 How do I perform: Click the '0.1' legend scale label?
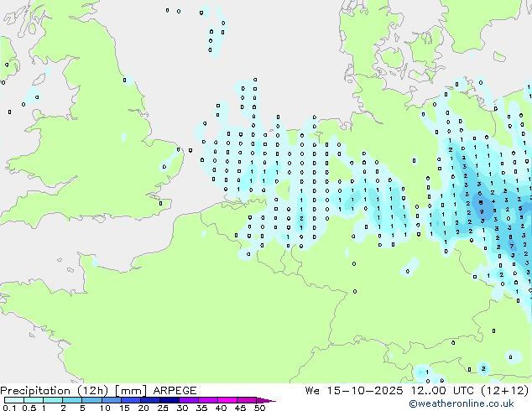tap(9, 408)
